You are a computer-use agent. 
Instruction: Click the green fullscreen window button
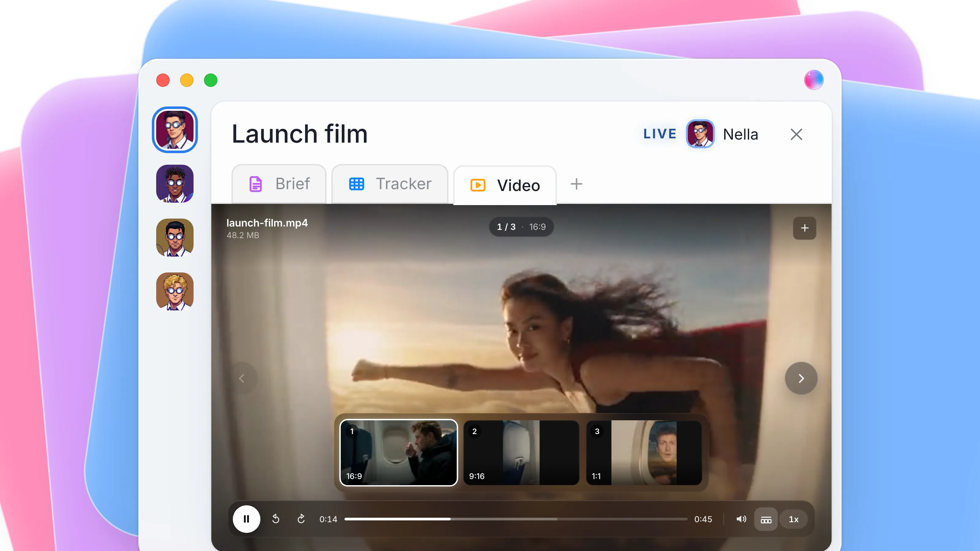pyautogui.click(x=211, y=80)
